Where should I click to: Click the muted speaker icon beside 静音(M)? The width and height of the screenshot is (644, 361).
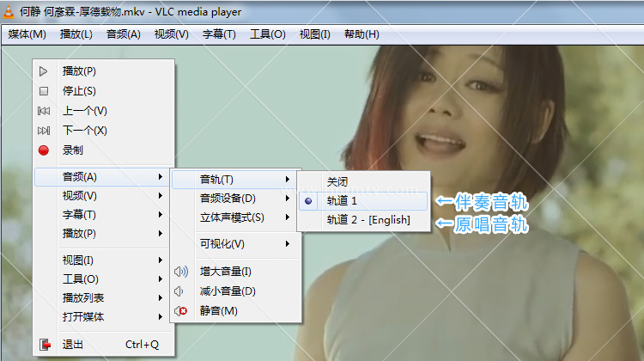click(180, 311)
